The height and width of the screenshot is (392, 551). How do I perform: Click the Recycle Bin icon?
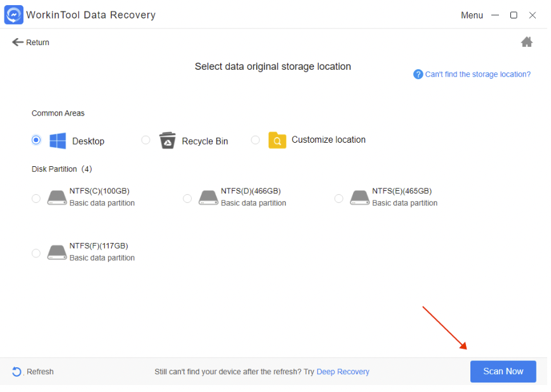[x=167, y=140]
